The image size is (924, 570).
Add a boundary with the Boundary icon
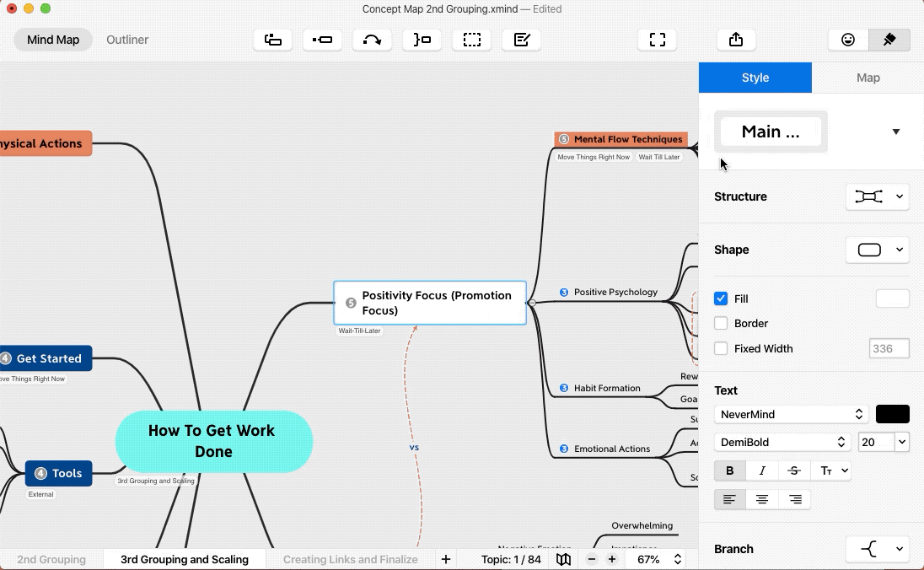pyautogui.click(x=471, y=39)
